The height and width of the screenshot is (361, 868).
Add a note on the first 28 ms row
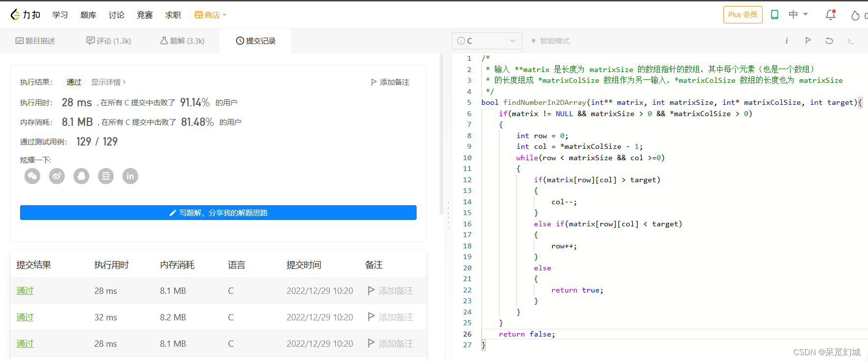(x=391, y=291)
